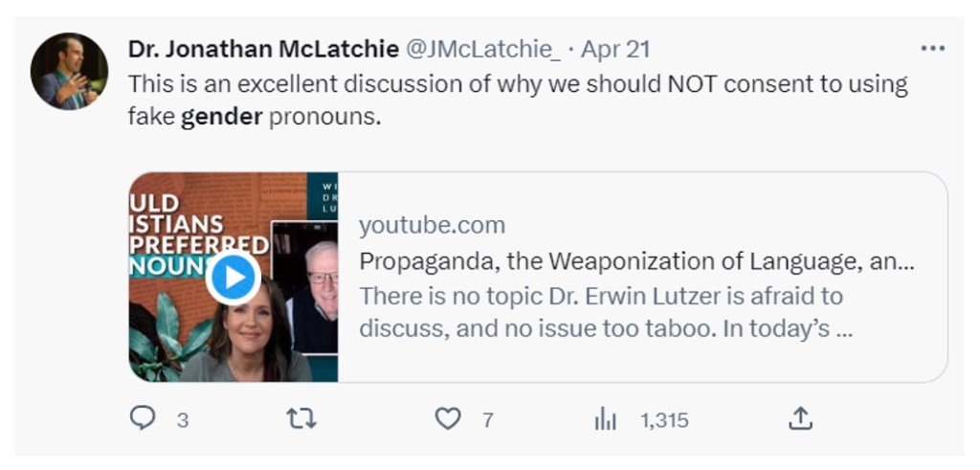Click the tweet text about gender pronouns
The height and width of the screenshot is (470, 980).
[517, 84]
